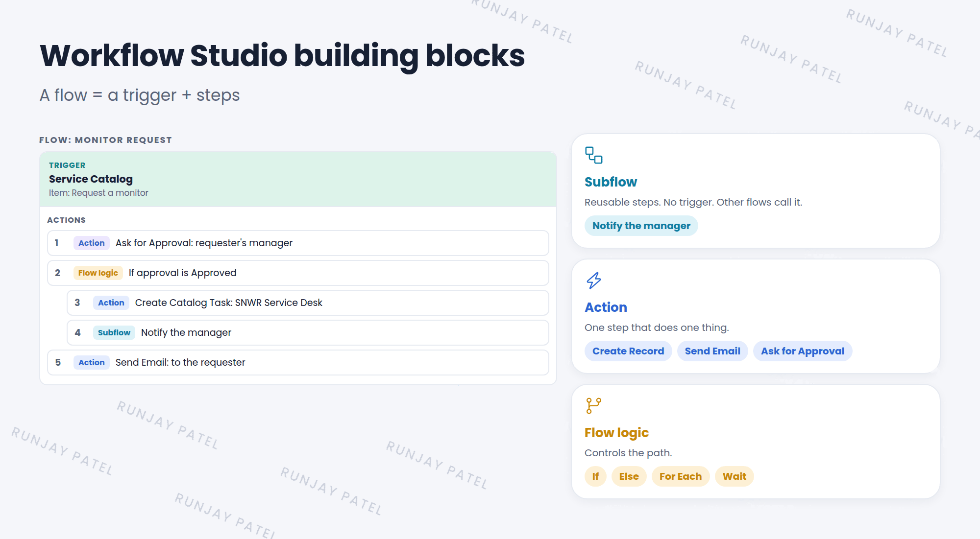The image size is (980, 539).
Task: Click the green 'TRIGGER' label
Action: [x=67, y=165]
